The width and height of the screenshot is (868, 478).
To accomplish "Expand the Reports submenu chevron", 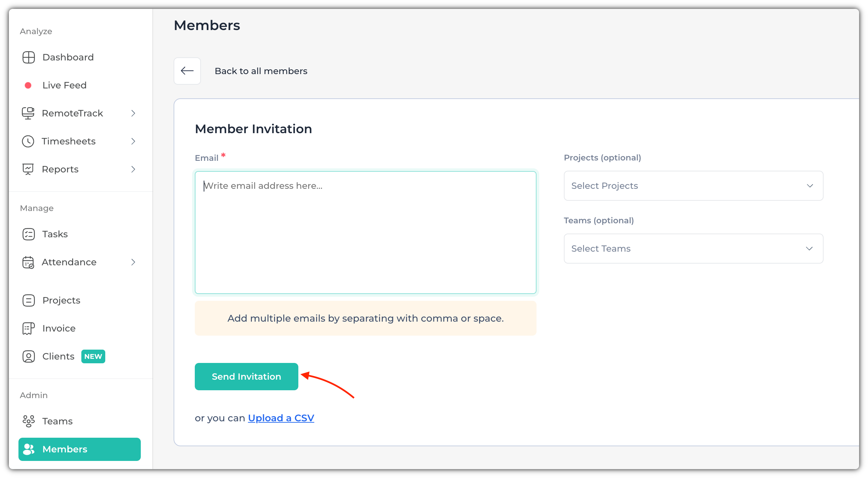I will tap(133, 169).
